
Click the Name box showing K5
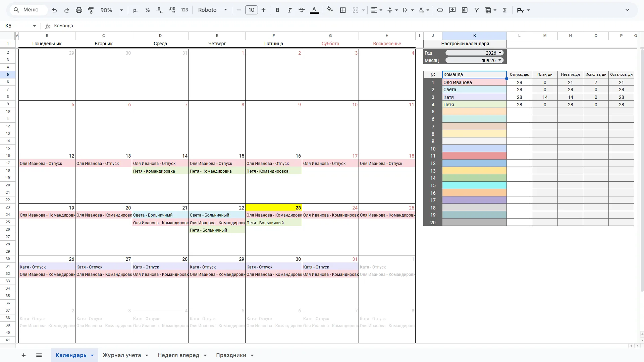[x=20, y=26]
